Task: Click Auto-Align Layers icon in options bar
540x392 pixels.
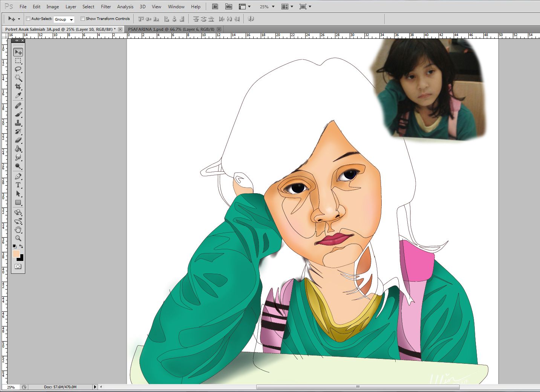Action: point(251,19)
